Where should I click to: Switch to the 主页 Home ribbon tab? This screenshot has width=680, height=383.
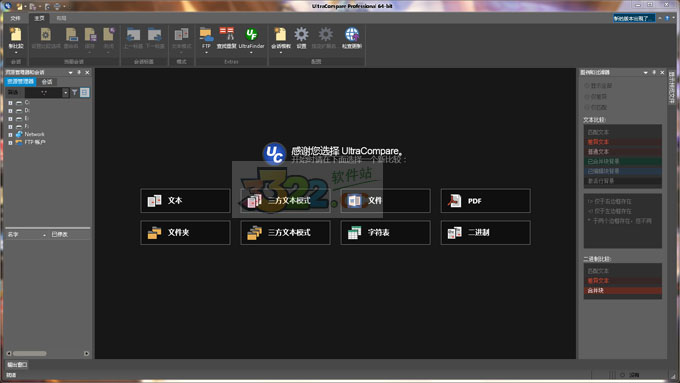39,18
